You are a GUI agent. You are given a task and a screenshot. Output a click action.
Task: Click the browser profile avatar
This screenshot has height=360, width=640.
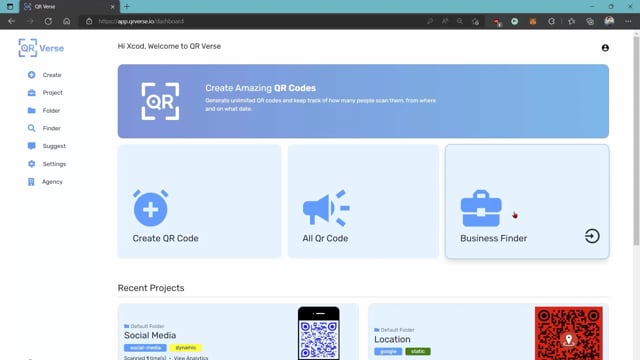click(x=609, y=21)
